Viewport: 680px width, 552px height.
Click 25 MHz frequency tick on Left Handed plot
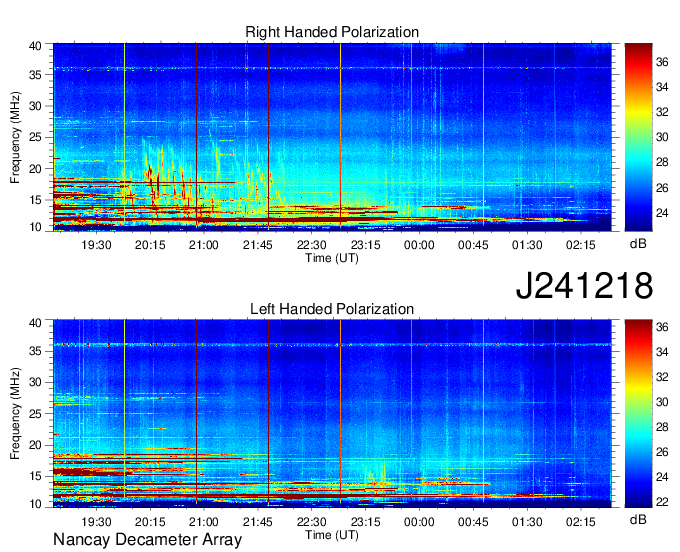point(36,414)
